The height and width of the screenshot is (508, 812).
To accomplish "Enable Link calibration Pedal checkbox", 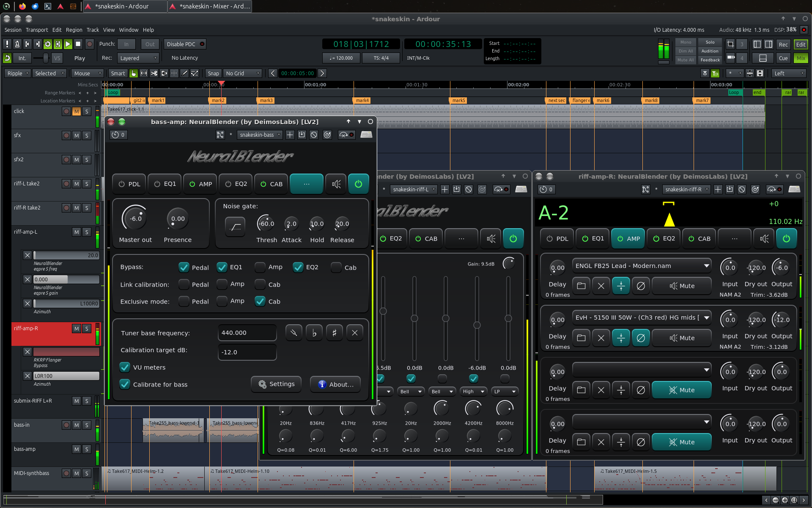I will point(184,284).
